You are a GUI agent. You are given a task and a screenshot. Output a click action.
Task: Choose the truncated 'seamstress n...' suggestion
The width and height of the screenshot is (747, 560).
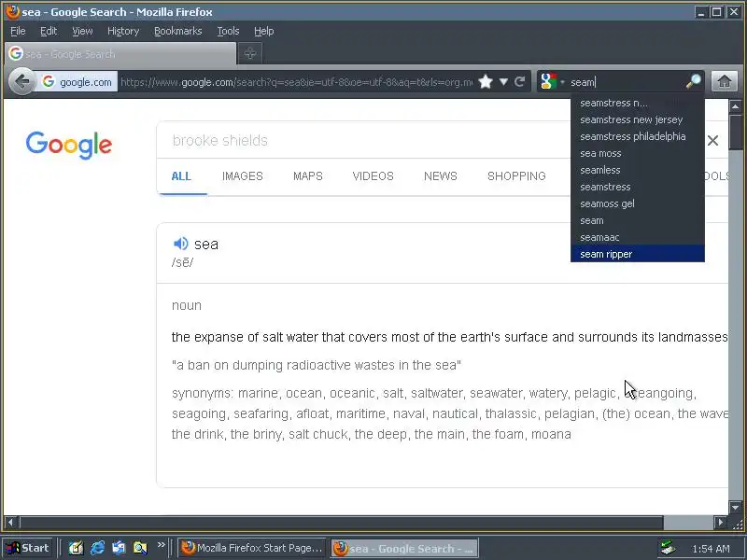point(638,103)
